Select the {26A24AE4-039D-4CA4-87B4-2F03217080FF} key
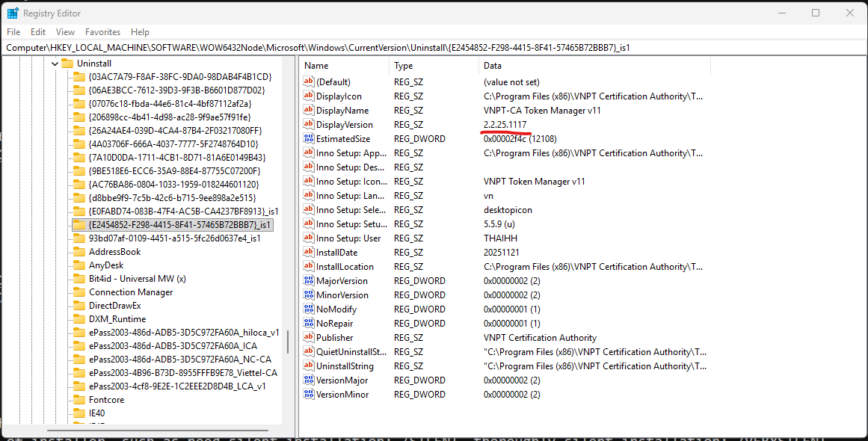 176,131
